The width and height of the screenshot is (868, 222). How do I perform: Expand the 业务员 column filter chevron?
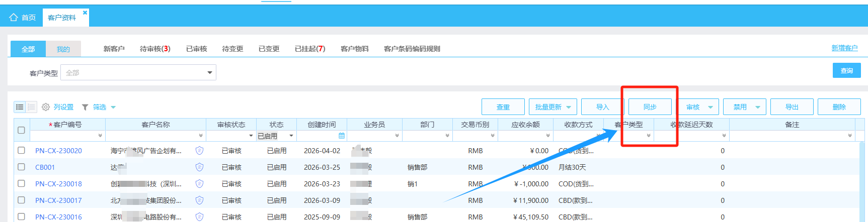click(397, 136)
